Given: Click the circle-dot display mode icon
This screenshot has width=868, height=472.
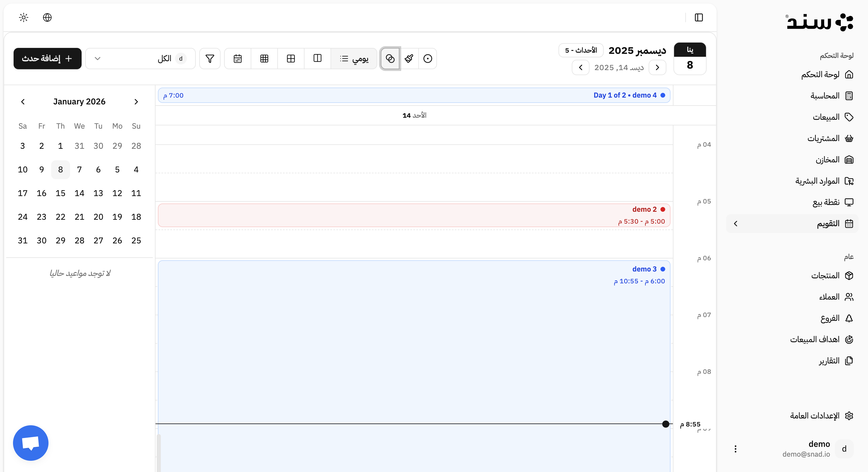Looking at the screenshot, I should [x=427, y=59].
